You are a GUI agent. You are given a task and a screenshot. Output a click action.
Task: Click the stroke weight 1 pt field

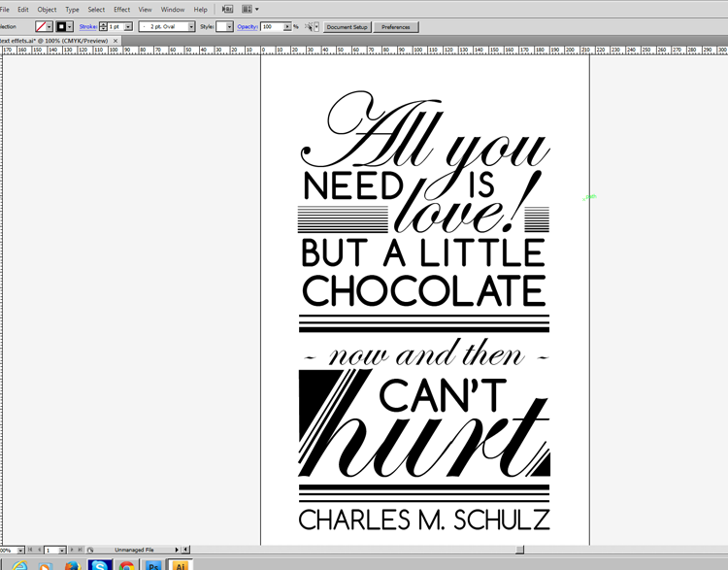click(x=116, y=27)
